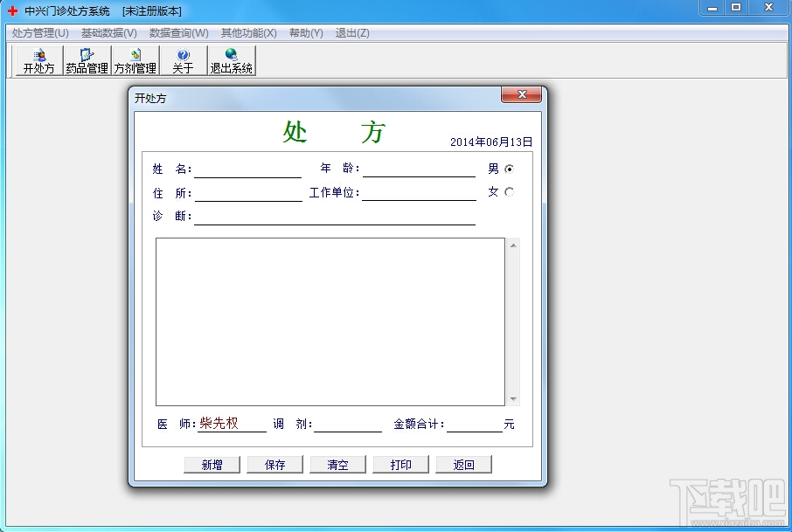Focus the 姓名 input field
Viewport: 792px width, 532px height.
(247, 169)
